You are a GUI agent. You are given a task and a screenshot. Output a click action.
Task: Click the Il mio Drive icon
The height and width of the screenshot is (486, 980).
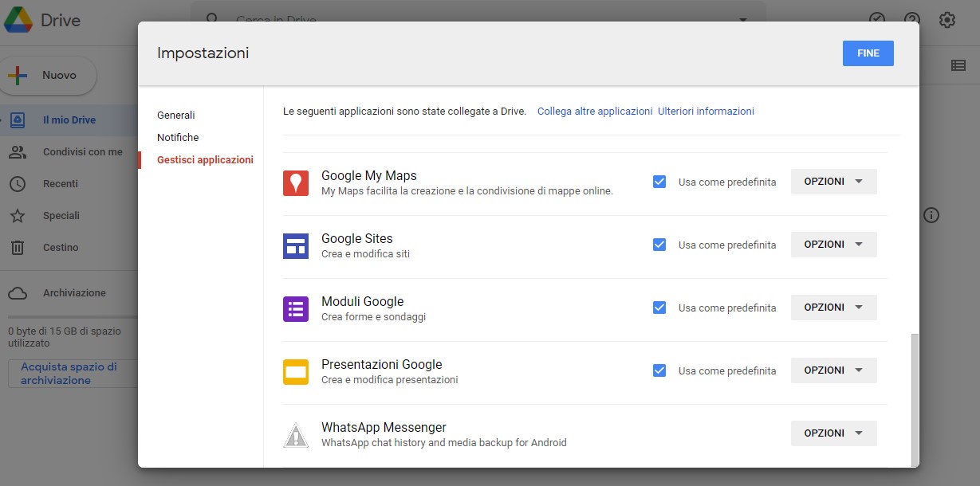[18, 120]
